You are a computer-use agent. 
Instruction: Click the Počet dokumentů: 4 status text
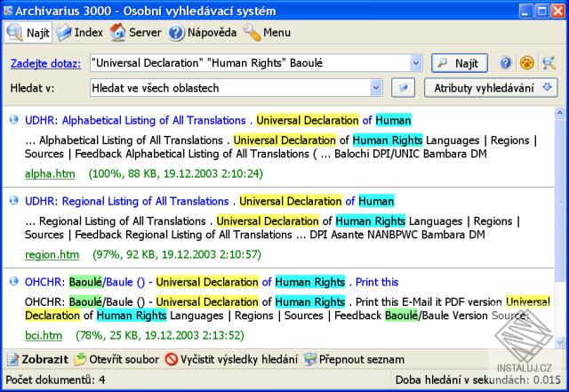(x=55, y=380)
